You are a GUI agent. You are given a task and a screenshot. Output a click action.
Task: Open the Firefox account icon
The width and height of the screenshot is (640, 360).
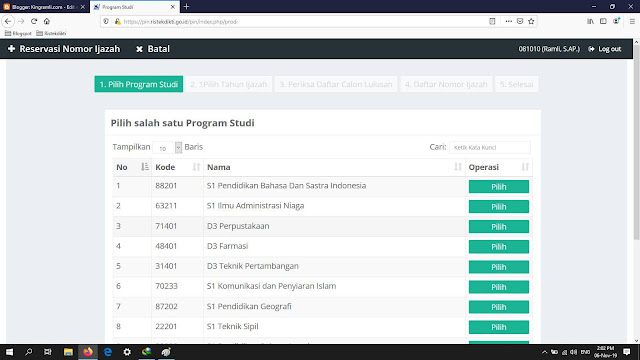click(616, 21)
